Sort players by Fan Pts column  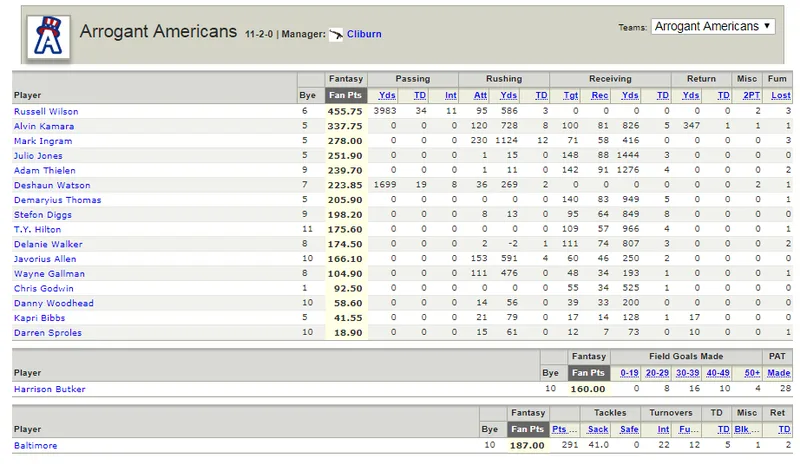[x=345, y=95]
